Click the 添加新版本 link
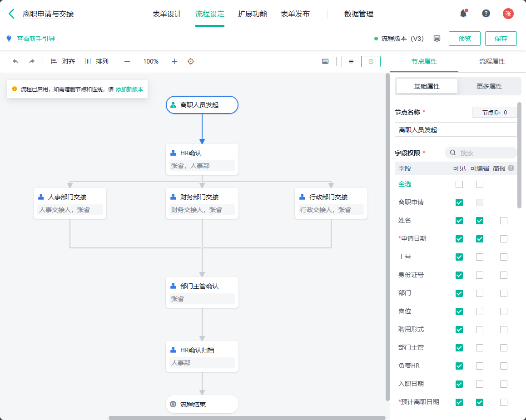Viewport: 526px width, 420px height. coord(129,89)
